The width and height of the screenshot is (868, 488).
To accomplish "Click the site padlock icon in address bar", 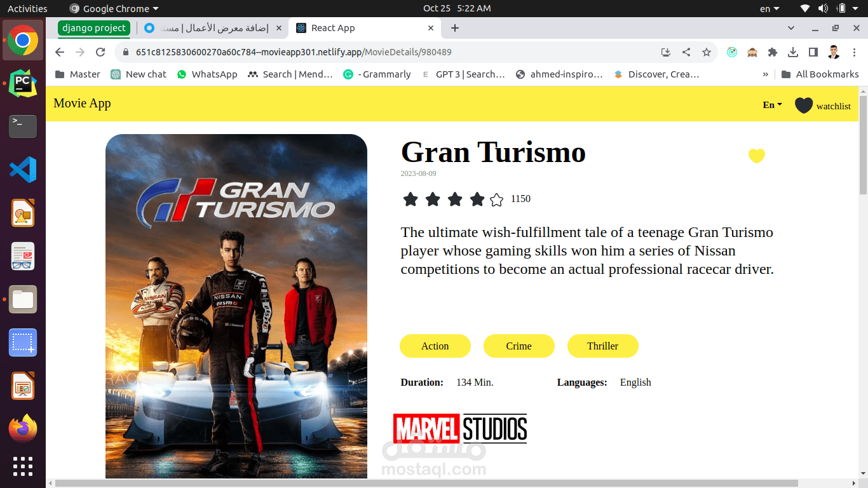I will 125,52.
